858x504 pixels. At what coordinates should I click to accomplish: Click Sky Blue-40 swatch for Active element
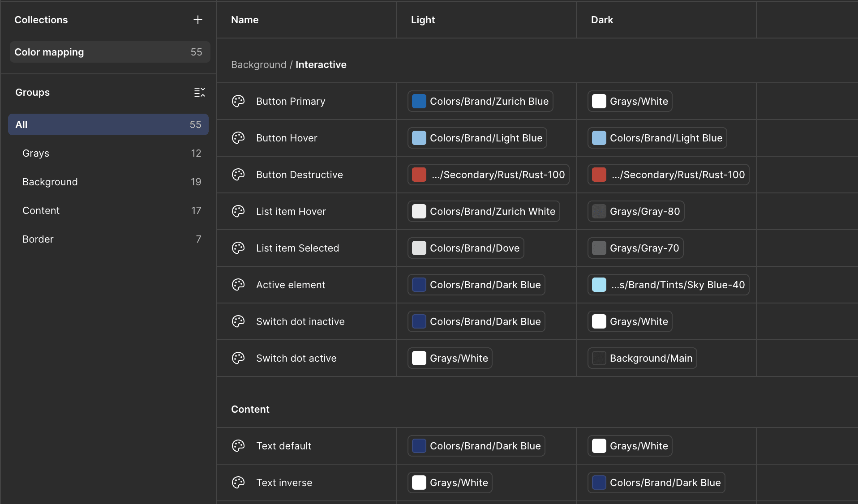(599, 285)
